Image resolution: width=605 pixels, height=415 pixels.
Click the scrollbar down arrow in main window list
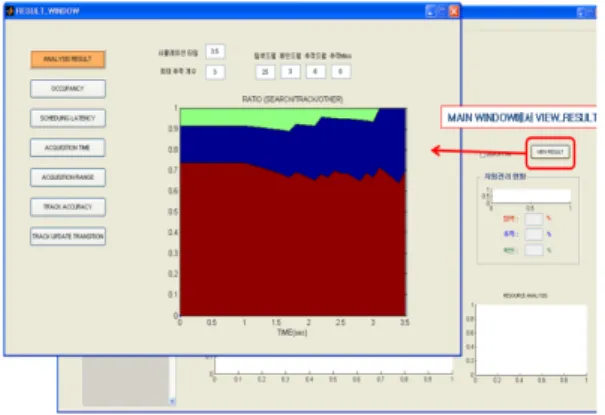point(172,402)
